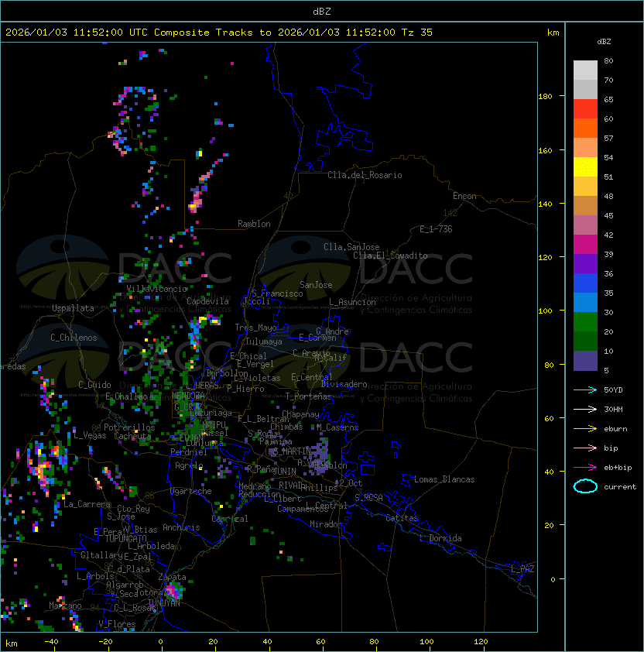The height and width of the screenshot is (652, 644).
Task: Click the 100 km horizontal axis mark
Action: (x=426, y=642)
